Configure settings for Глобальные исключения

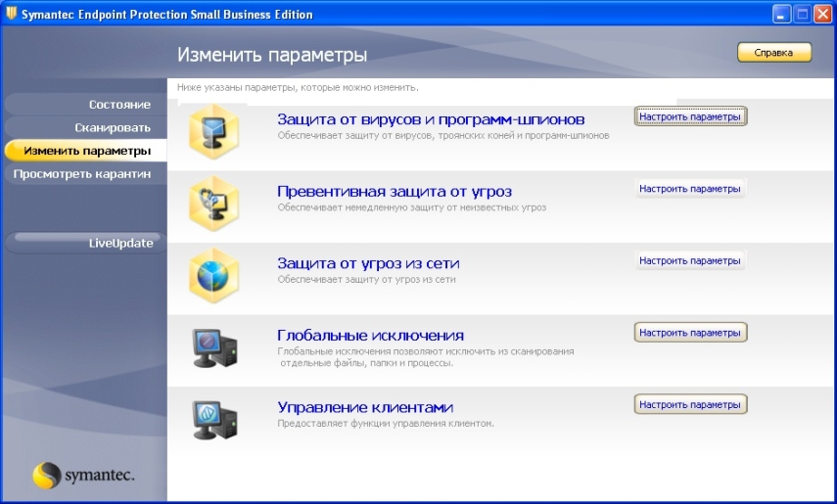point(690,333)
